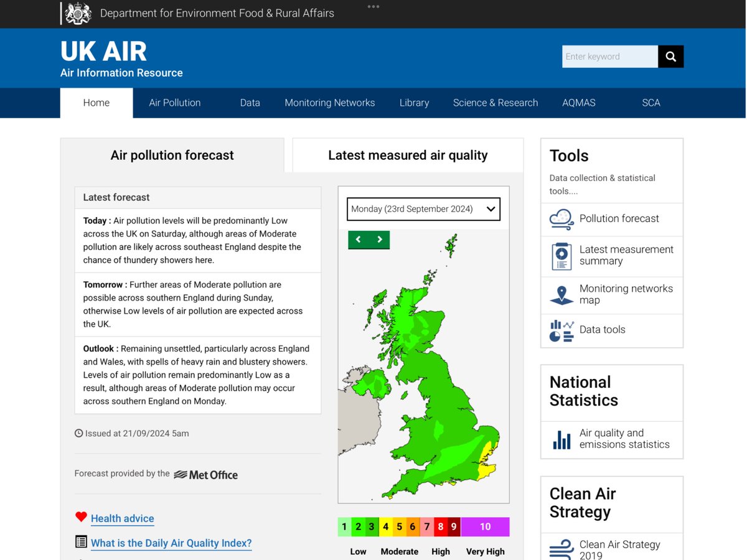Image resolution: width=747 pixels, height=560 pixels.
Task: Click index band 9 dark red swatch
Action: click(454, 527)
